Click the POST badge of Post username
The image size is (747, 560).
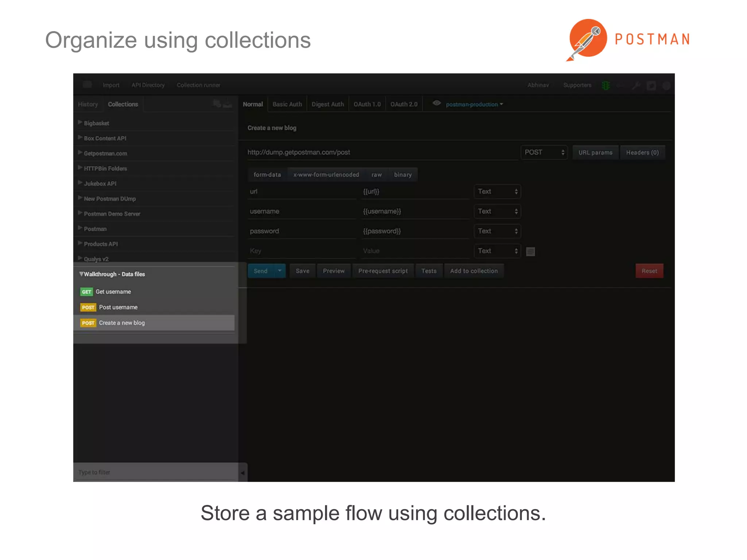(88, 307)
